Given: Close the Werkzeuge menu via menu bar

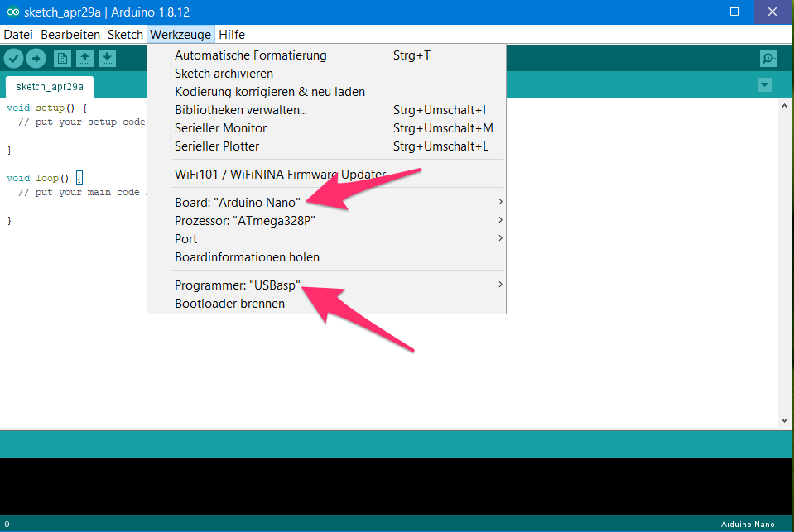Looking at the screenshot, I should [180, 35].
